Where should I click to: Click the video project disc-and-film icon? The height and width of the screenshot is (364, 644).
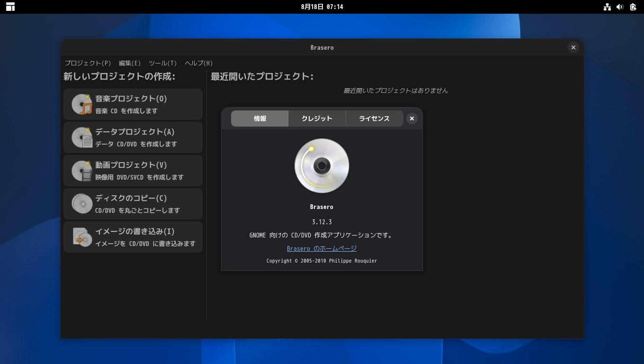pyautogui.click(x=82, y=171)
